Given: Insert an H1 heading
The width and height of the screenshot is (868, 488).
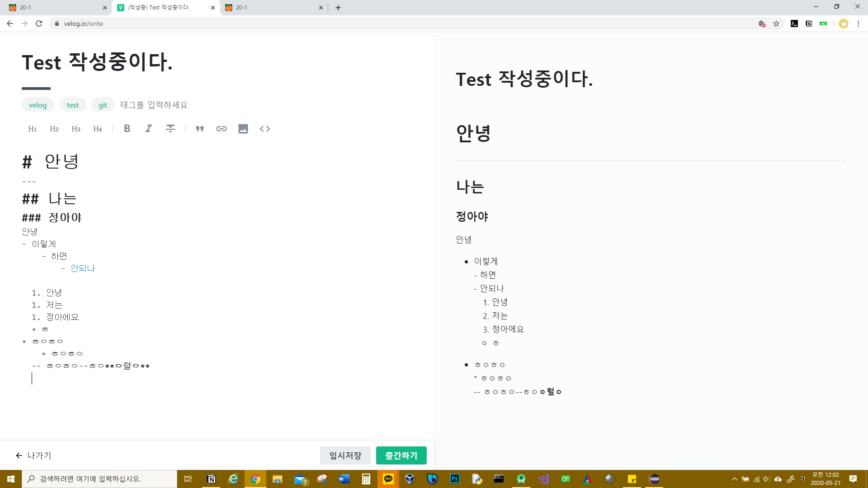Looking at the screenshot, I should (x=32, y=129).
